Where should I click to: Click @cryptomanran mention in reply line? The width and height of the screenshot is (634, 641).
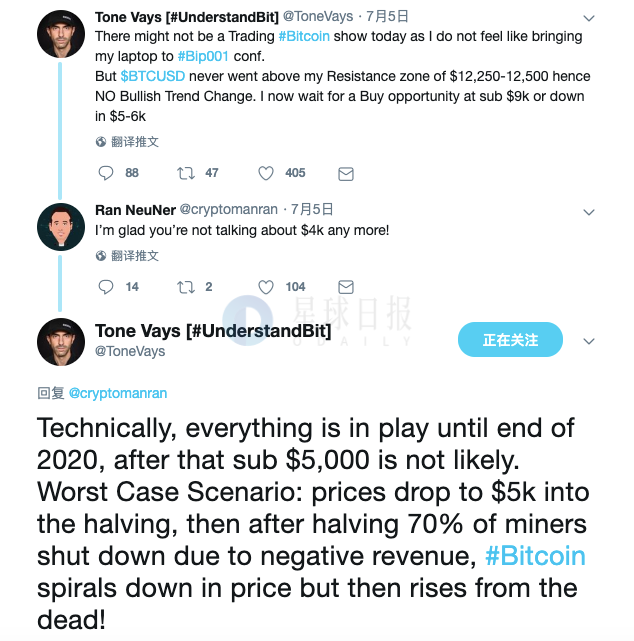click(118, 393)
